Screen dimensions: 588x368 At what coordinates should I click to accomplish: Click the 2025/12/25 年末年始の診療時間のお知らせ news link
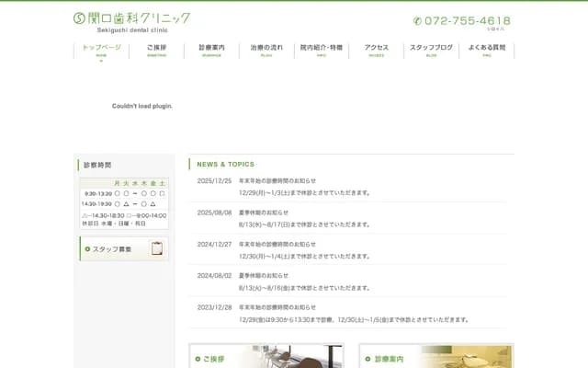pyautogui.click(x=277, y=181)
